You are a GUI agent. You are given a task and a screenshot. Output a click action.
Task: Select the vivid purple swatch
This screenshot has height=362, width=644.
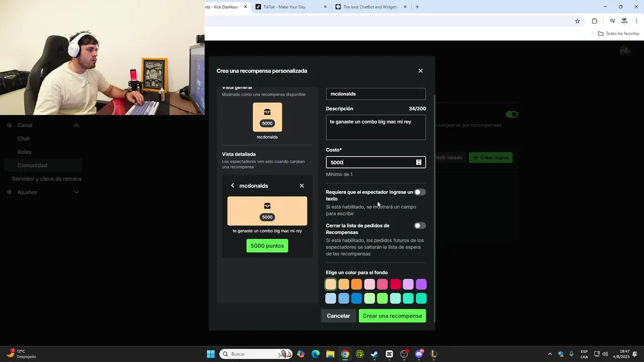coord(421,285)
